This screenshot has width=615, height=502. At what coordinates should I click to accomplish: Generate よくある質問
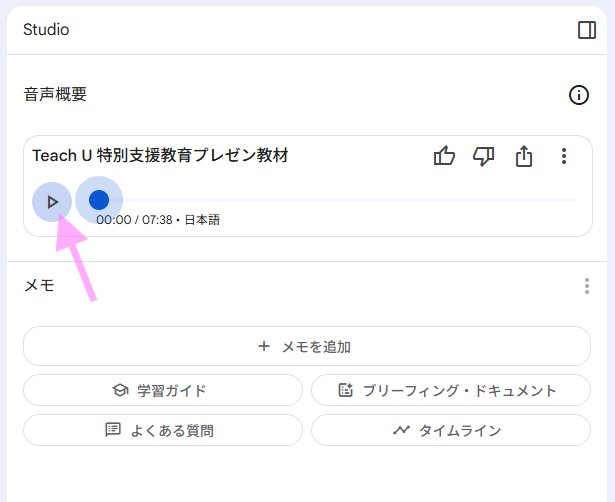163,430
